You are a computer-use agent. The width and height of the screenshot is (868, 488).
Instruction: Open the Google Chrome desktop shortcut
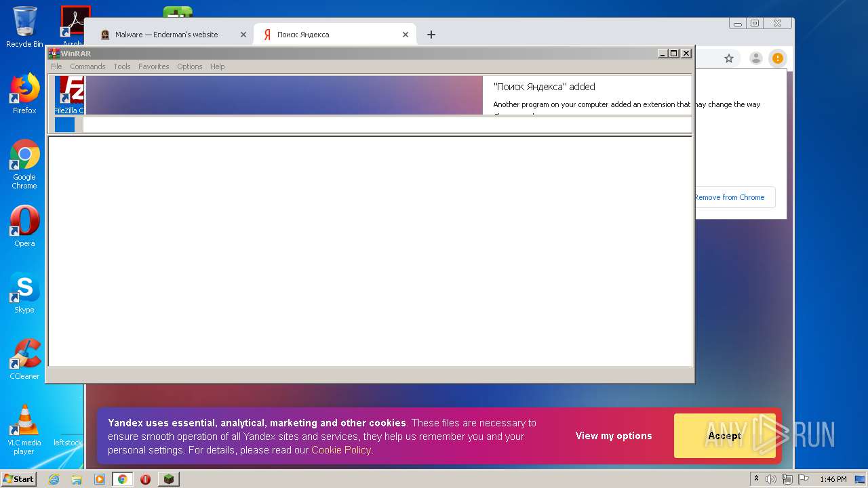(24, 164)
